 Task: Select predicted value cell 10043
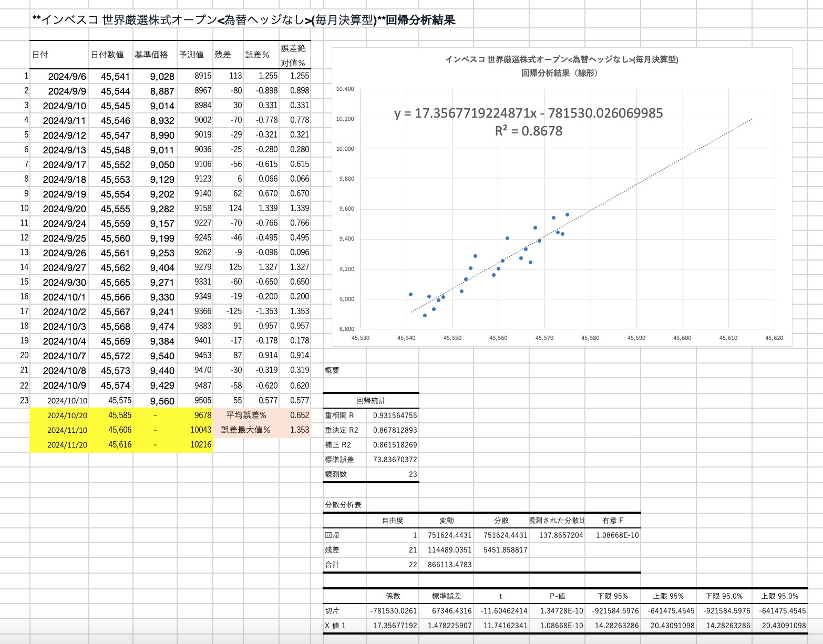click(x=201, y=430)
